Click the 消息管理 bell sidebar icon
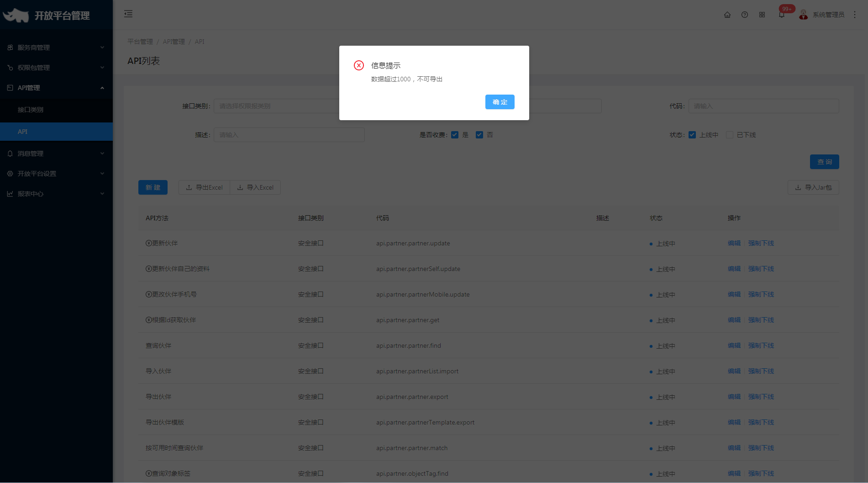Image resolution: width=868 pixels, height=483 pixels. (x=10, y=154)
